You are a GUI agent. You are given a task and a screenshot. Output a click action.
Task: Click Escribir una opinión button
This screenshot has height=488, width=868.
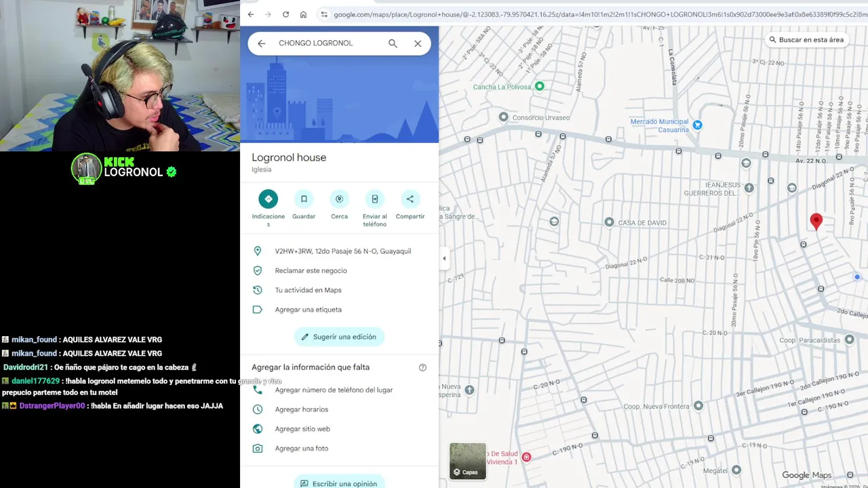[339, 483]
